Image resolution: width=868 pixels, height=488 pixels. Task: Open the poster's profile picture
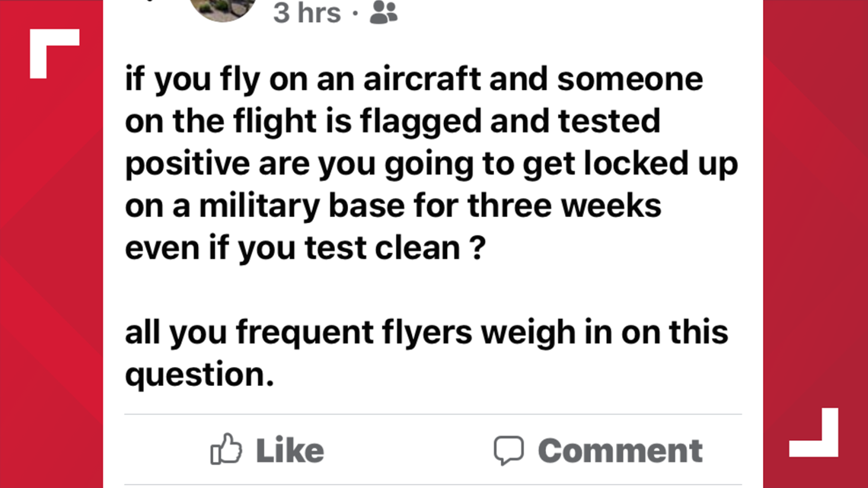click(223, 9)
